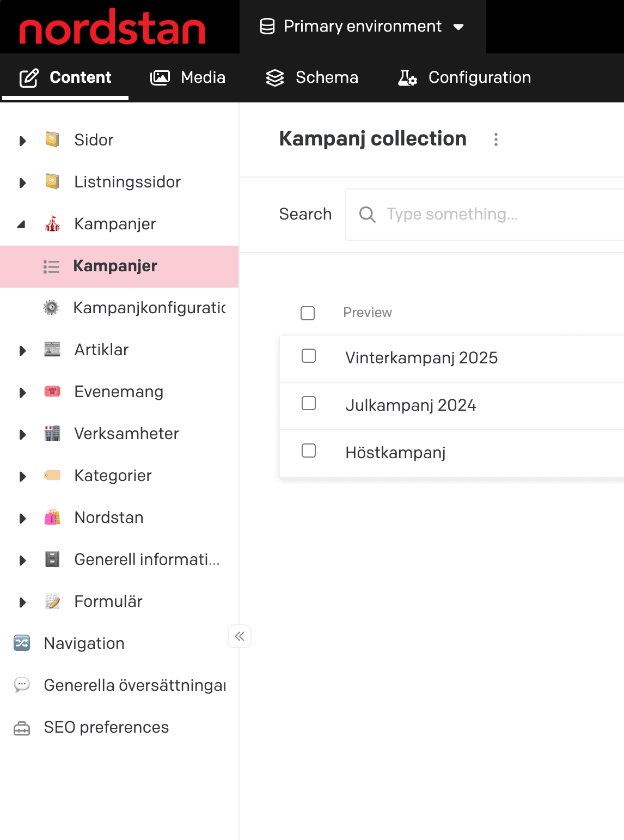Click the Generella översättningar speech bubble icon
Screen dimensions: 624x840
pyautogui.click(x=22, y=685)
